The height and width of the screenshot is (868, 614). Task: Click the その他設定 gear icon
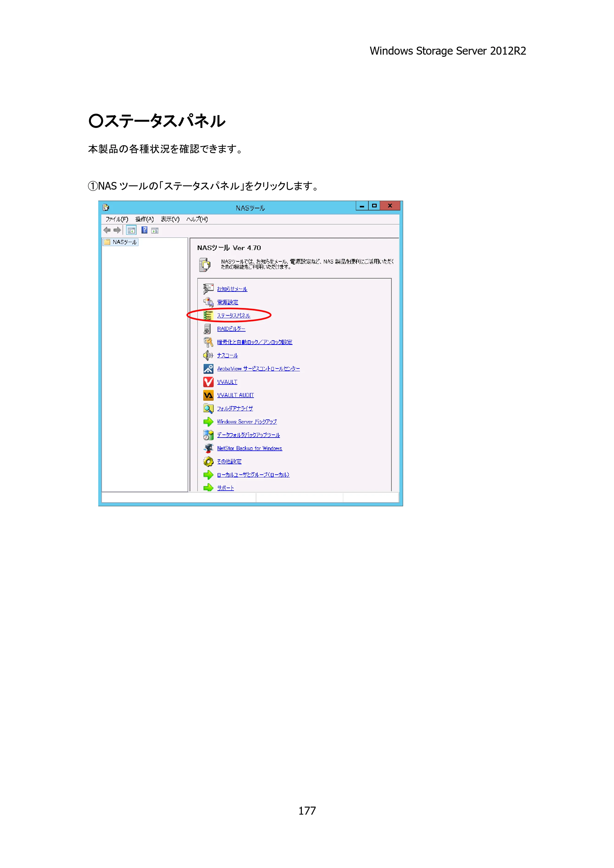208,461
